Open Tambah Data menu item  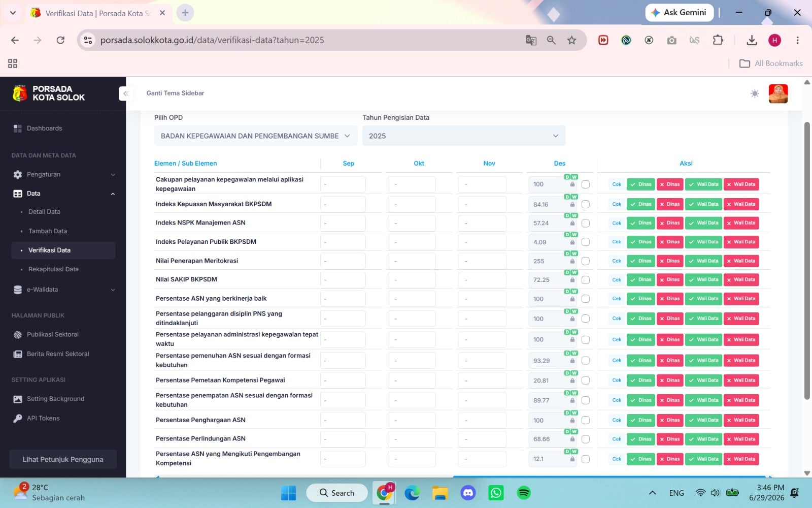click(48, 231)
